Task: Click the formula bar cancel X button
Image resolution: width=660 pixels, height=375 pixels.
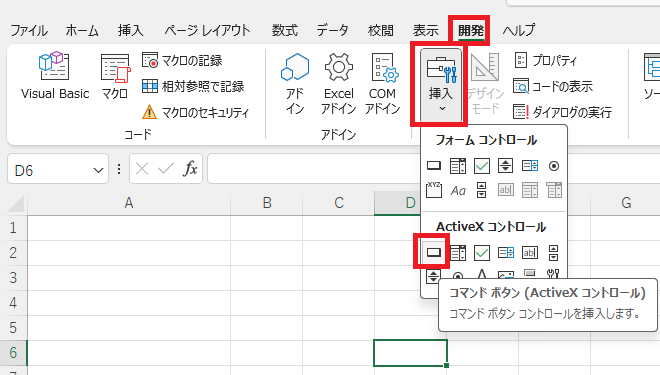Action: click(x=142, y=169)
